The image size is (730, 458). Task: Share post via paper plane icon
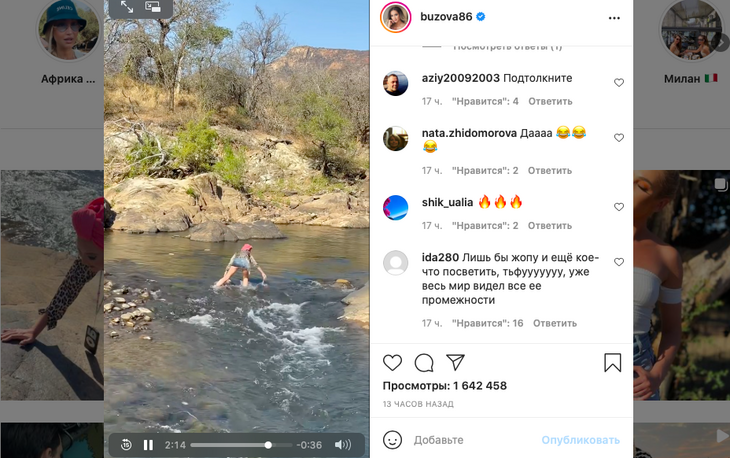coord(455,363)
